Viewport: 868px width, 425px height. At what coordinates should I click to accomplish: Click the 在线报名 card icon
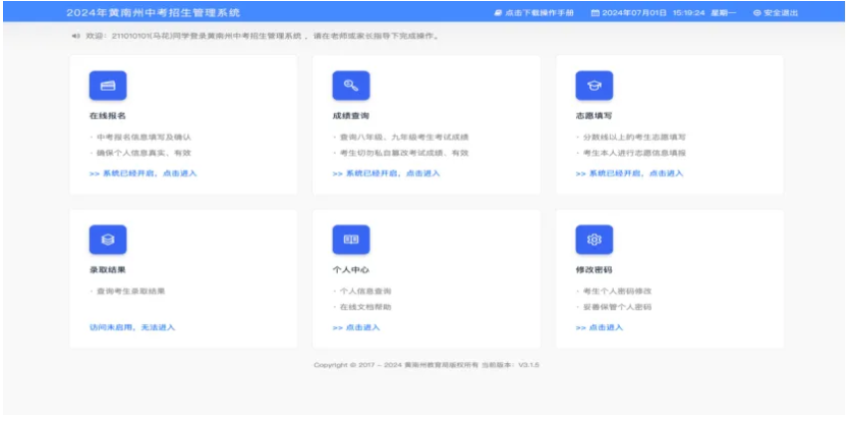click(108, 86)
